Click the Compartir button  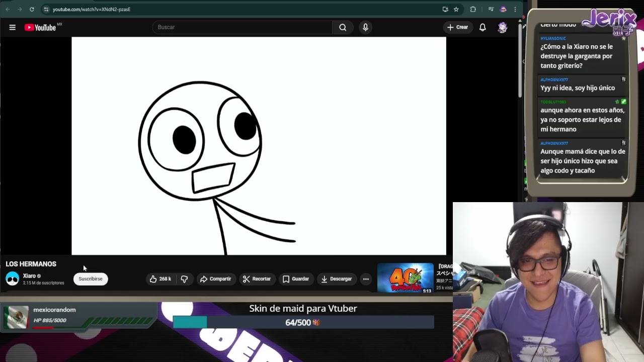pos(215,279)
